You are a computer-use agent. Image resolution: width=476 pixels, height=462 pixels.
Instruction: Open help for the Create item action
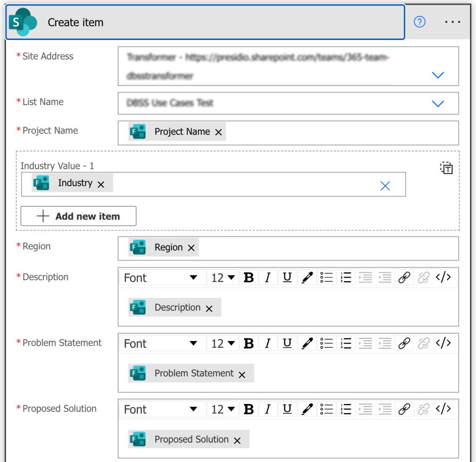click(419, 21)
